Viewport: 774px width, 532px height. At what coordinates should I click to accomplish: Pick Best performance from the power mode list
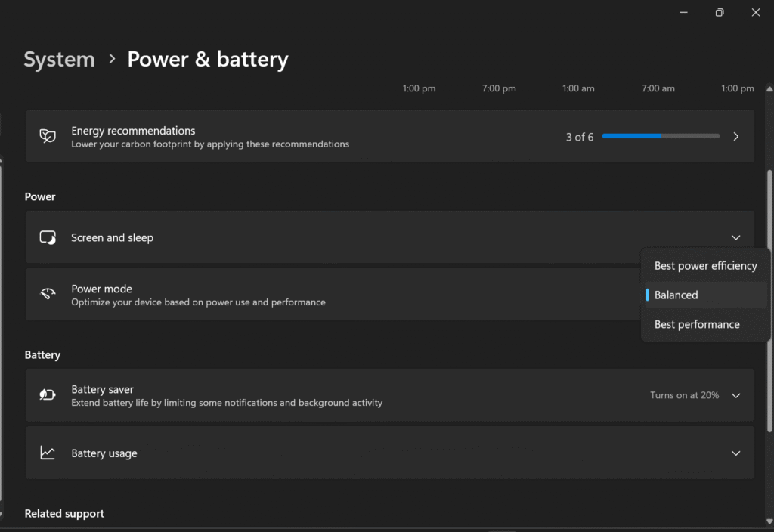pyautogui.click(x=697, y=325)
